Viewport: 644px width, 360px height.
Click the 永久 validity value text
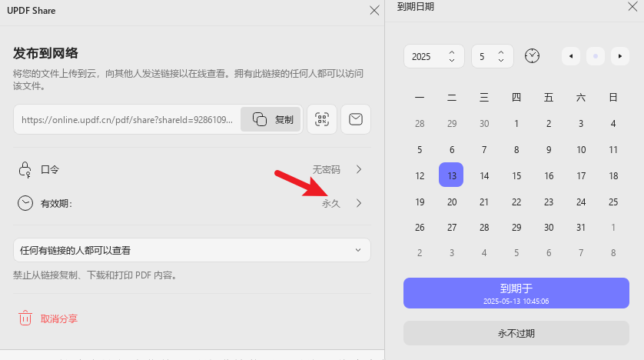(x=331, y=203)
